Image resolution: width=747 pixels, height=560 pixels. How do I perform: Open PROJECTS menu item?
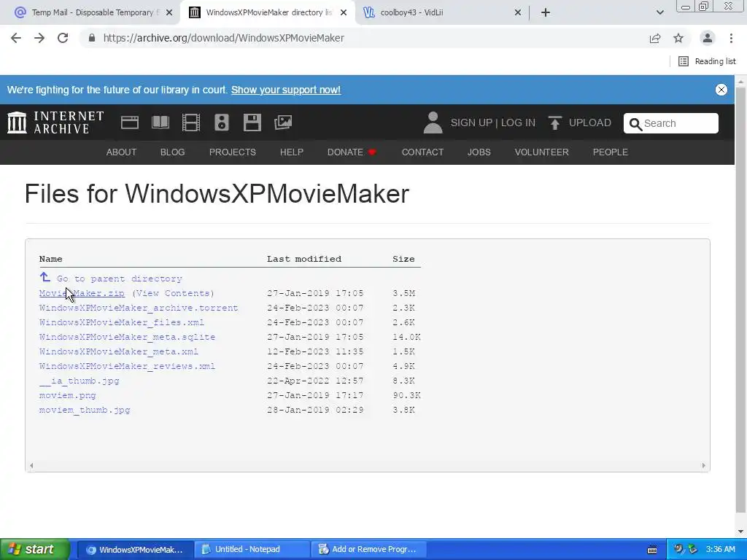pos(233,152)
